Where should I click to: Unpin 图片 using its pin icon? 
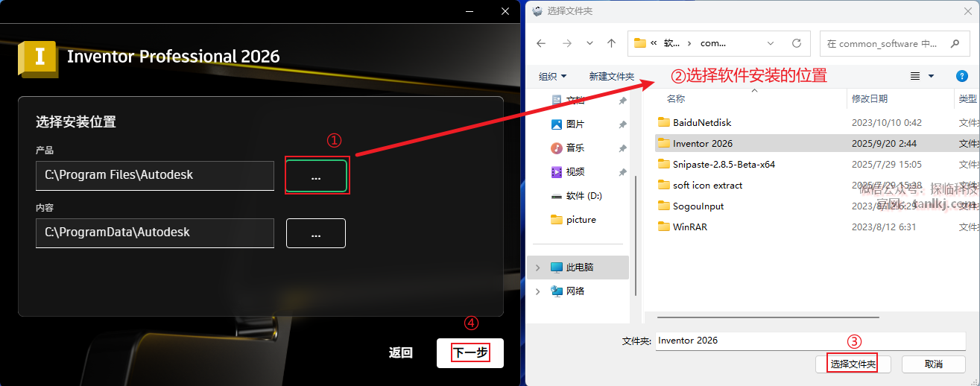622,124
